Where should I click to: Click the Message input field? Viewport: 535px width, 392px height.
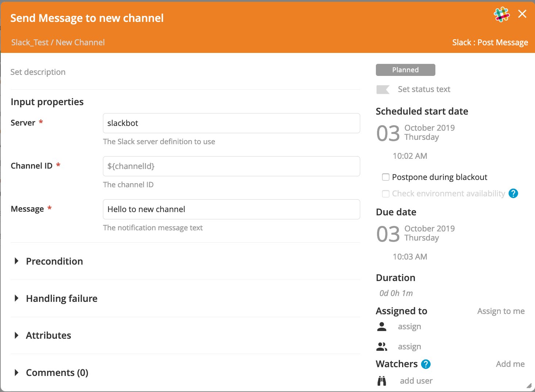click(231, 209)
